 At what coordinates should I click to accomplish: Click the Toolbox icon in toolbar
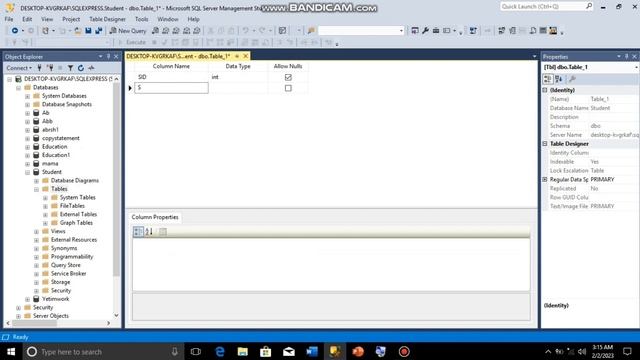[x=436, y=31]
